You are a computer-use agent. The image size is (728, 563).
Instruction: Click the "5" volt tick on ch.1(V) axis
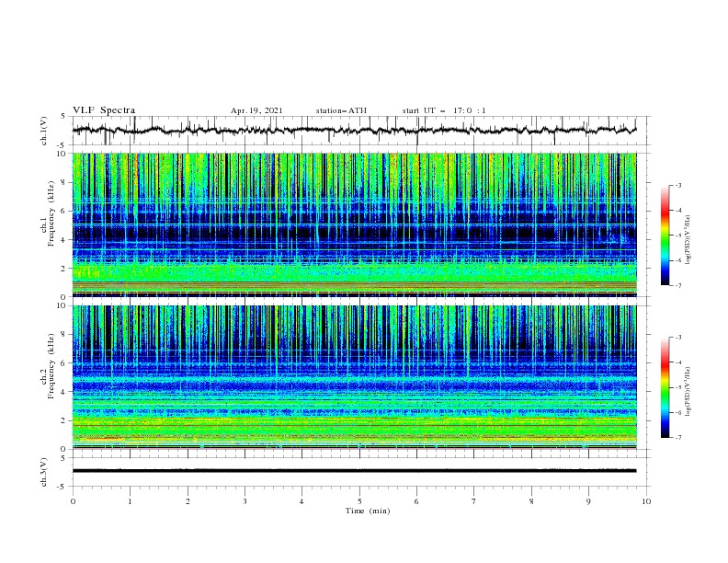[64, 117]
